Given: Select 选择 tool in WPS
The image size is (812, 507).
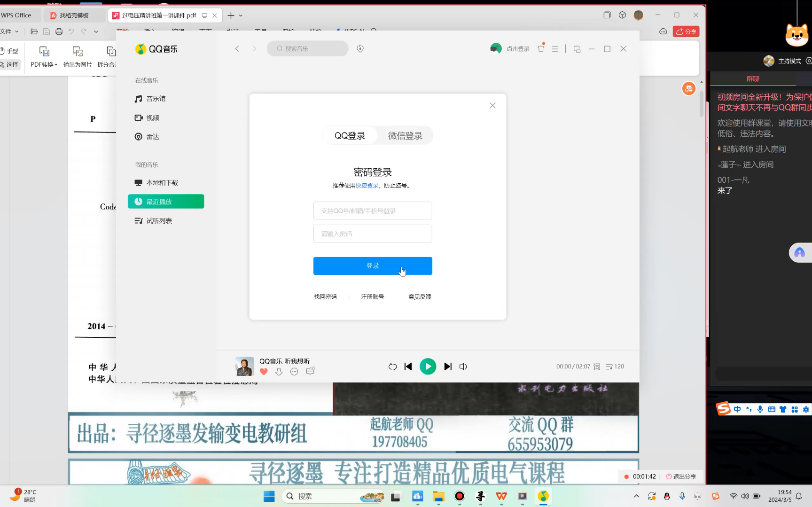Looking at the screenshot, I should [10, 64].
